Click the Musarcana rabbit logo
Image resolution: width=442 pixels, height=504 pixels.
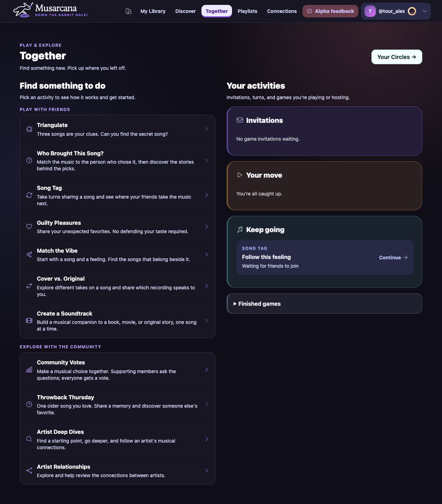[23, 10]
